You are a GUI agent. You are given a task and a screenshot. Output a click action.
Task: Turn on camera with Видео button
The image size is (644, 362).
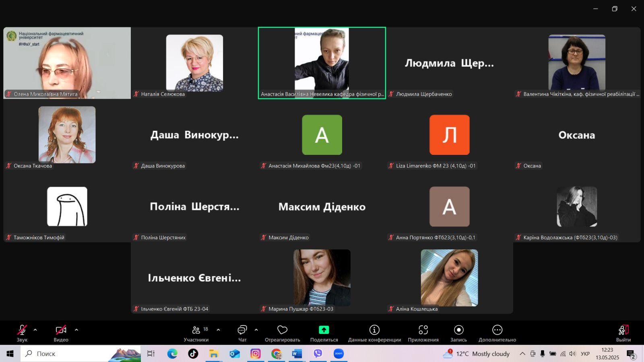(x=61, y=333)
